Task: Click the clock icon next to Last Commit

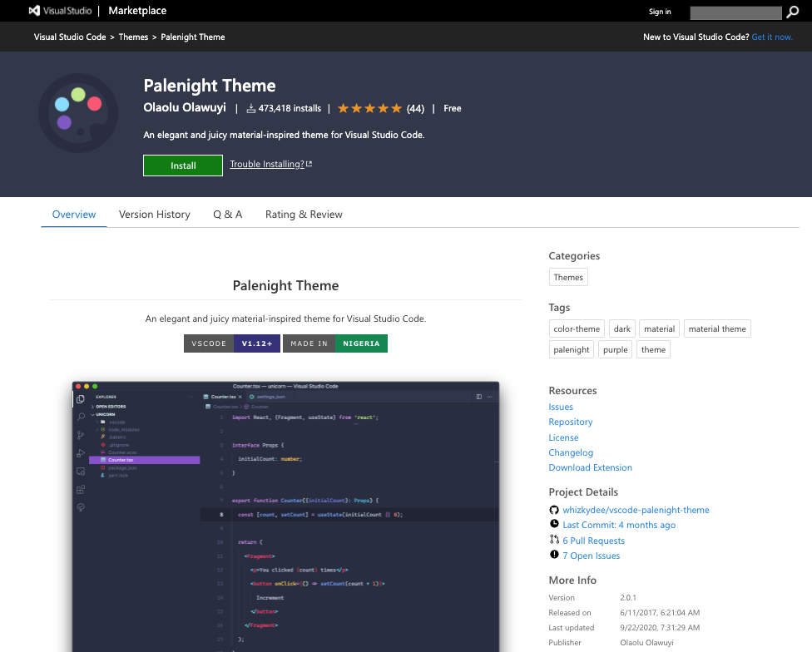Action: 553,524
